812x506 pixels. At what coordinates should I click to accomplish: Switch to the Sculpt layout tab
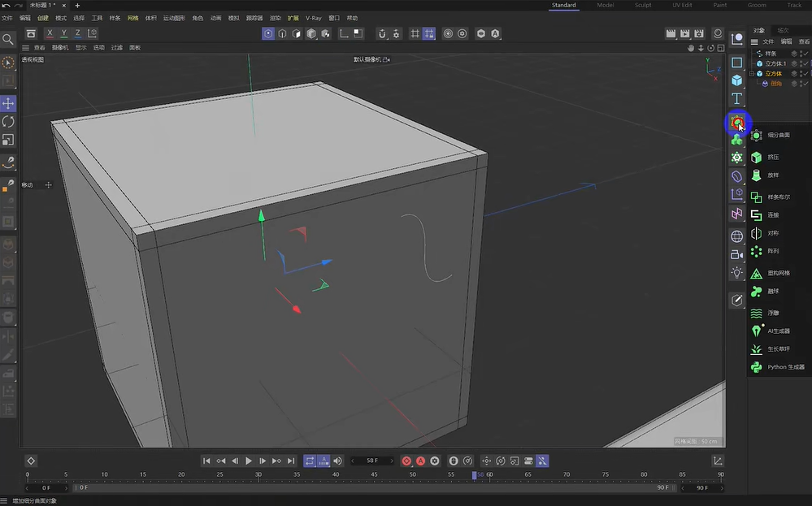[643, 5]
